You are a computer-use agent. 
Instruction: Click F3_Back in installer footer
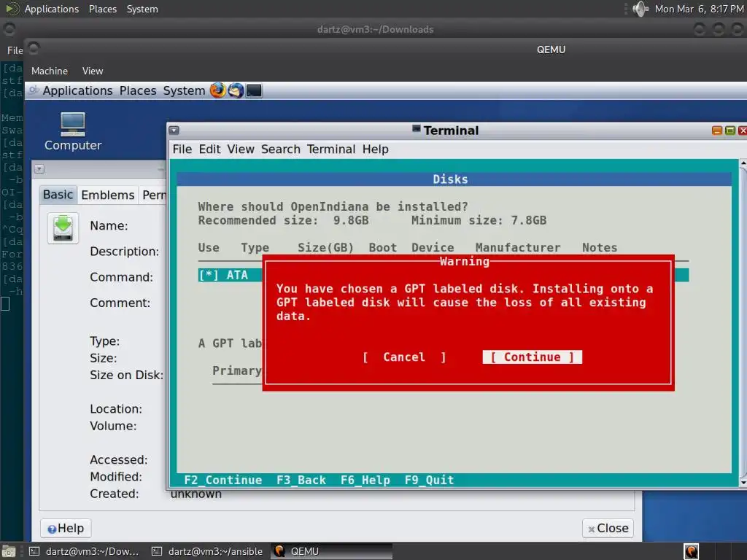pyautogui.click(x=301, y=480)
